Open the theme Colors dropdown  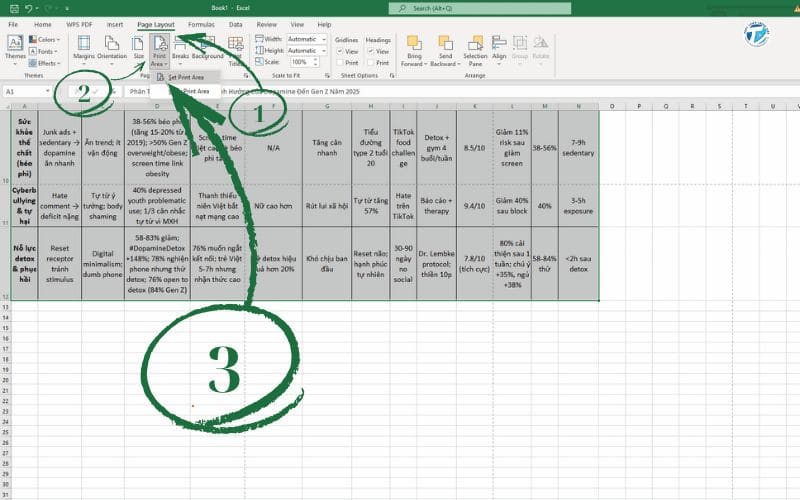point(44,39)
